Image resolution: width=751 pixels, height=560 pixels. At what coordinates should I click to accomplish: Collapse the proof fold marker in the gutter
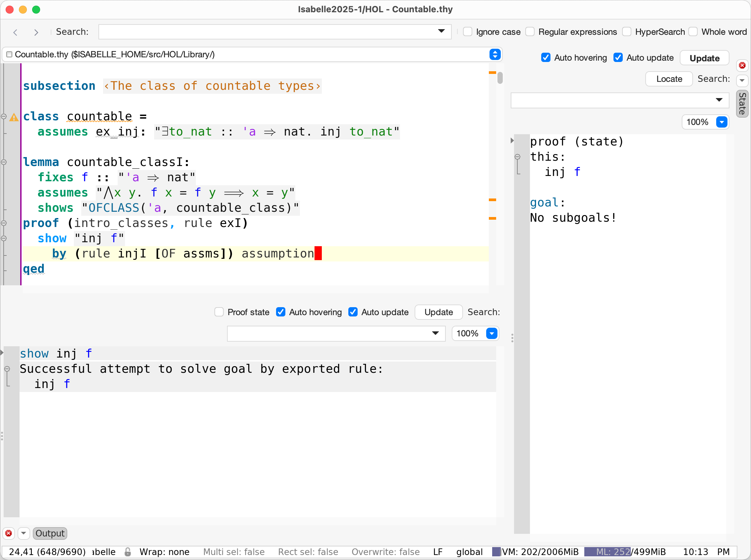pyautogui.click(x=4, y=223)
